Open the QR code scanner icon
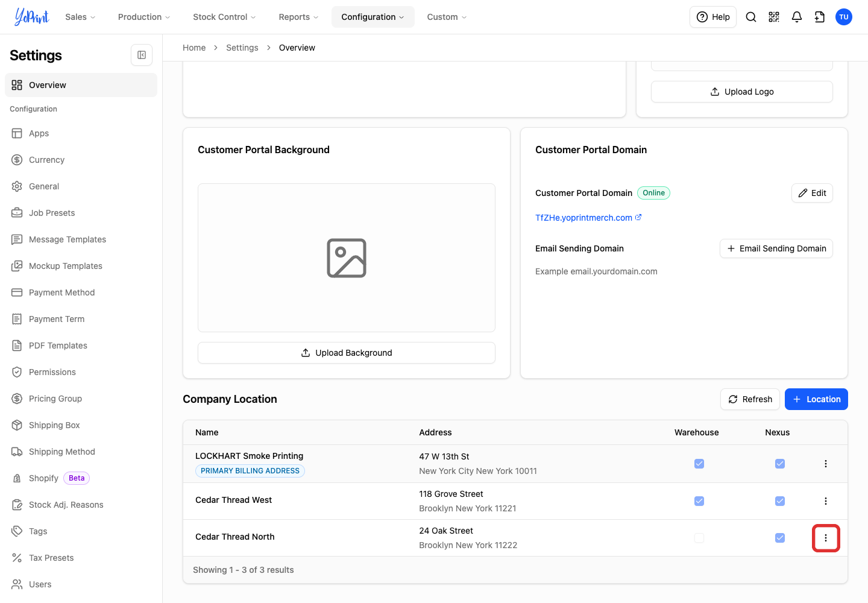 [774, 17]
